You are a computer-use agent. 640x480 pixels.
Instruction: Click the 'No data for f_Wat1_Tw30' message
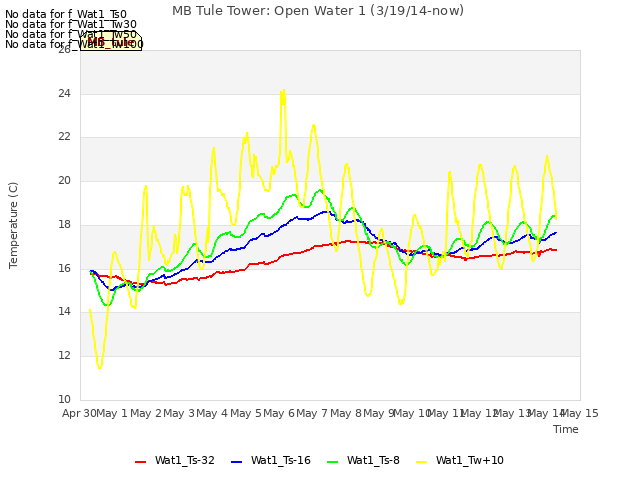coord(71,24)
